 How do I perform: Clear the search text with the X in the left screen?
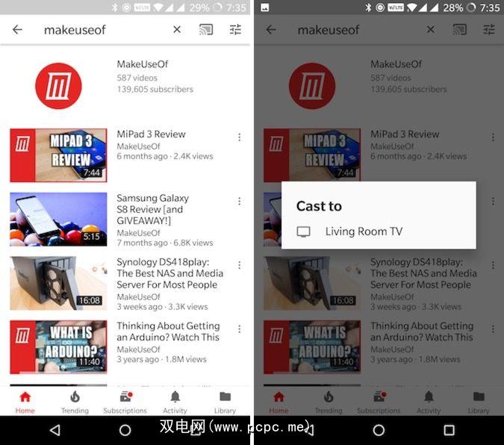click(177, 30)
